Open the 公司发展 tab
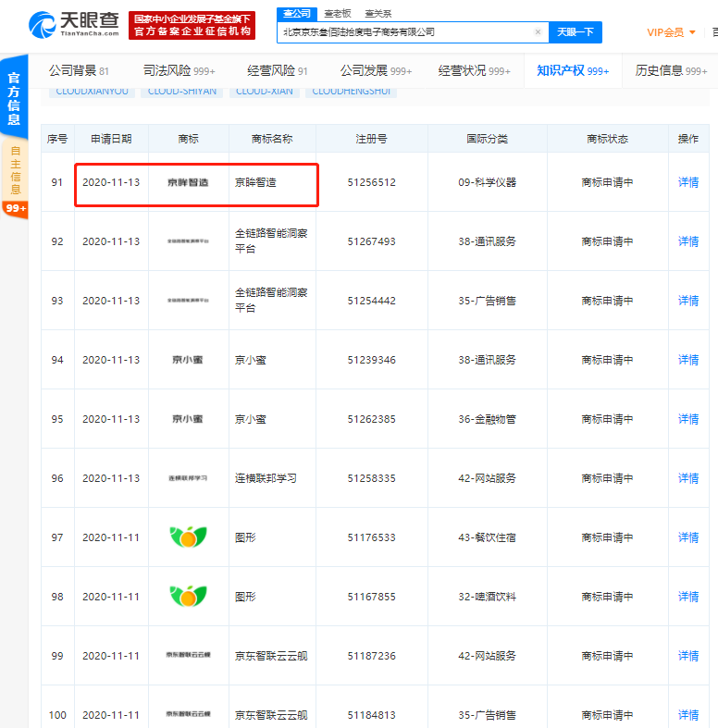This screenshot has height=728, width=718. tap(377, 70)
